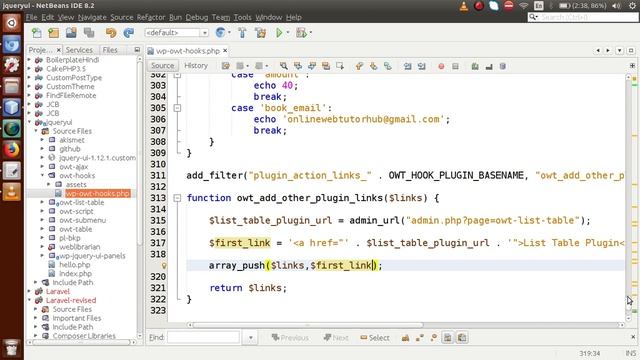This screenshot has height=360, width=640.
Task: Click the Find Next Occurrence editor icon
Action: [312, 66]
